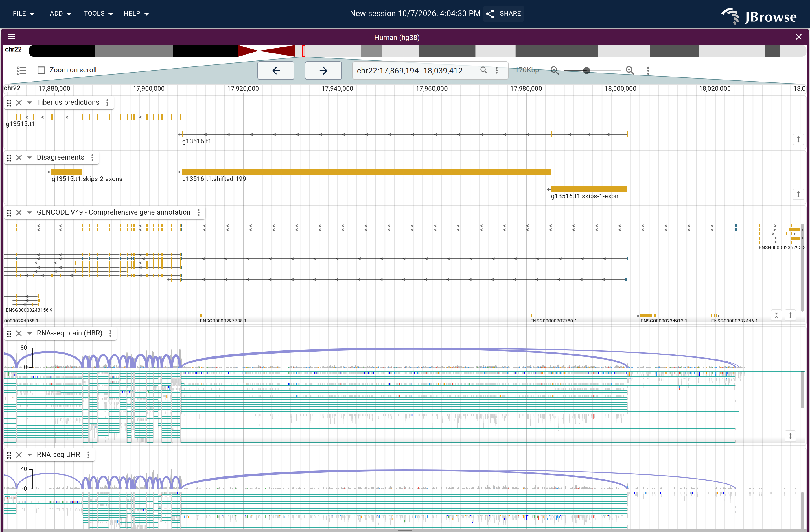Open the TOOLS menu
810x532 pixels.
(x=98, y=14)
